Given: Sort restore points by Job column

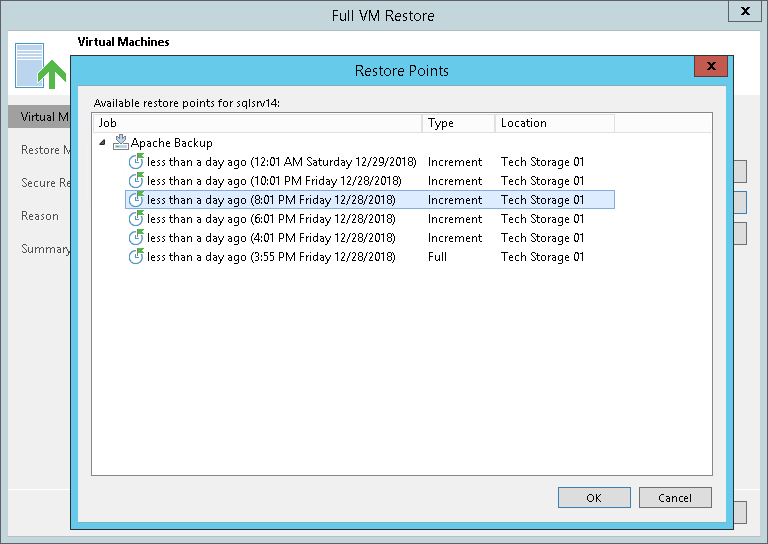Looking at the screenshot, I should pyautogui.click(x=257, y=123).
